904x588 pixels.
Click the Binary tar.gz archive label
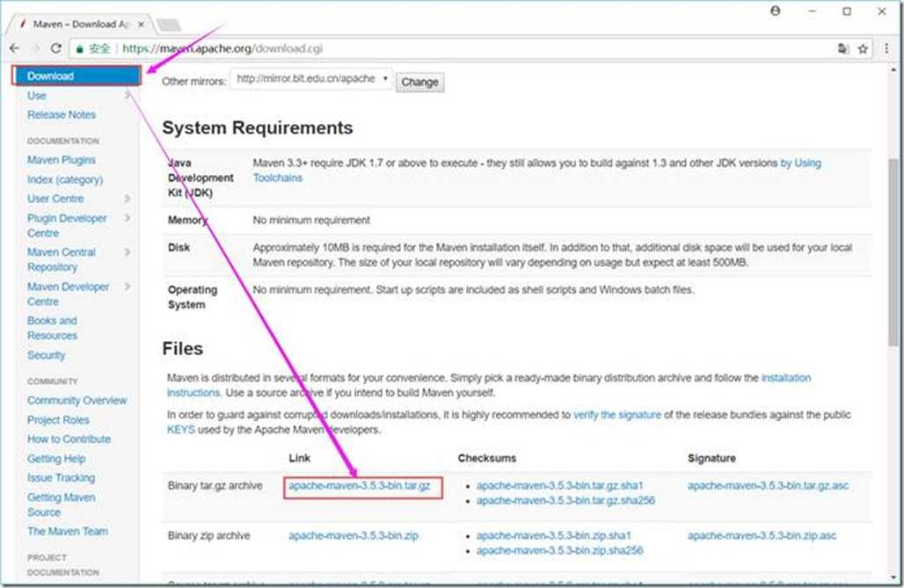point(215,485)
